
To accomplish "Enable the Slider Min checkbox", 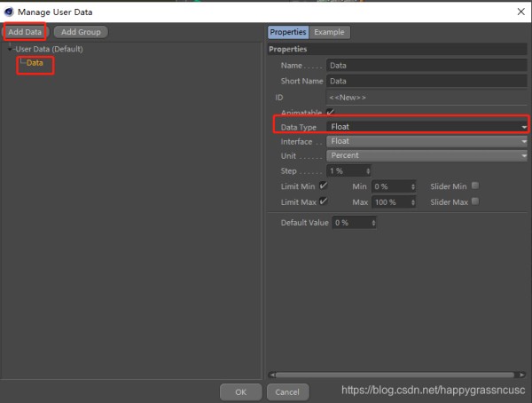I will [476, 186].
